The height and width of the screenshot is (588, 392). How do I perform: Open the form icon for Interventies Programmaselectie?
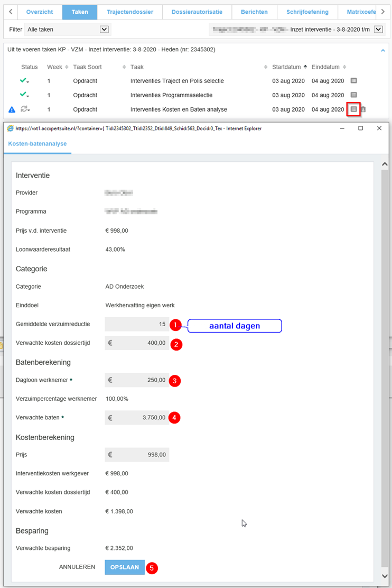354,95
